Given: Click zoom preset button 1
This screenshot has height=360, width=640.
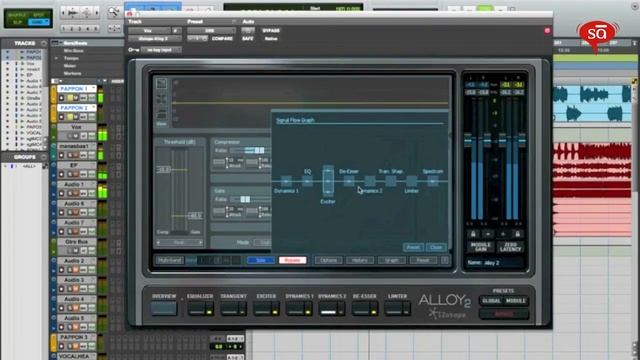Looking at the screenshot, I should point(64,29).
